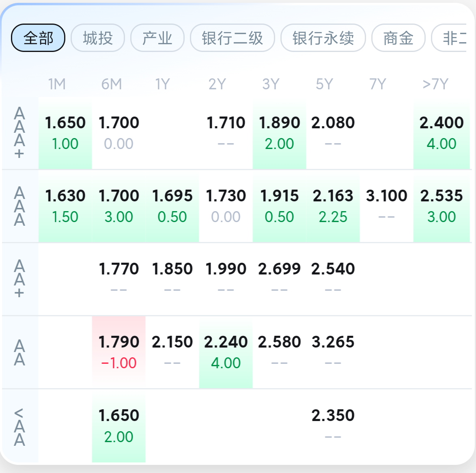Select the 银行永续 tab
Image resolution: width=476 pixels, height=473 pixels.
323,38
